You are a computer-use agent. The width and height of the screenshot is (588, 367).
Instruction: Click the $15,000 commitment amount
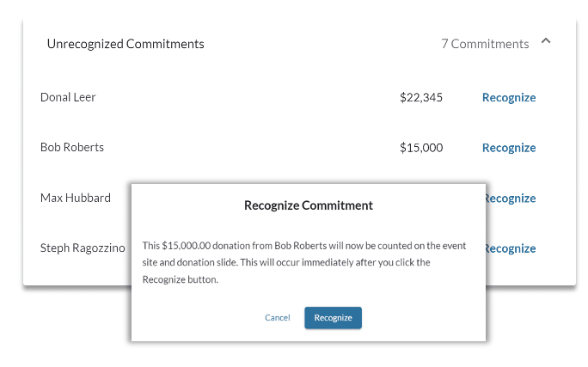click(x=421, y=148)
